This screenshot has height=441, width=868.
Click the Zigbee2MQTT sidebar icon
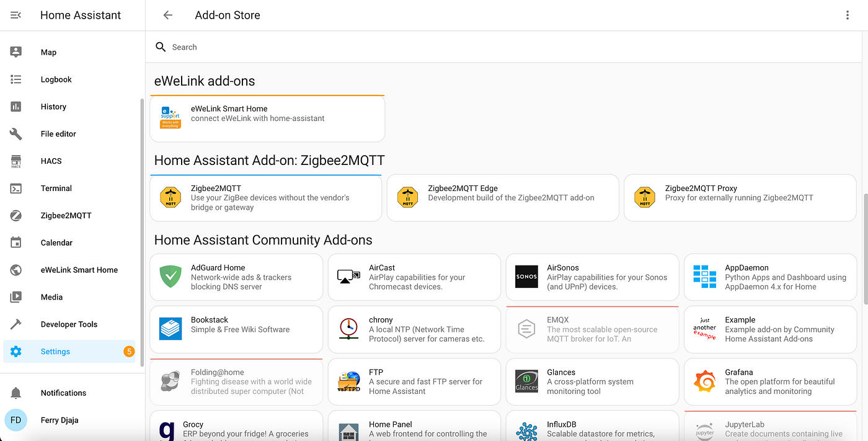(x=16, y=216)
